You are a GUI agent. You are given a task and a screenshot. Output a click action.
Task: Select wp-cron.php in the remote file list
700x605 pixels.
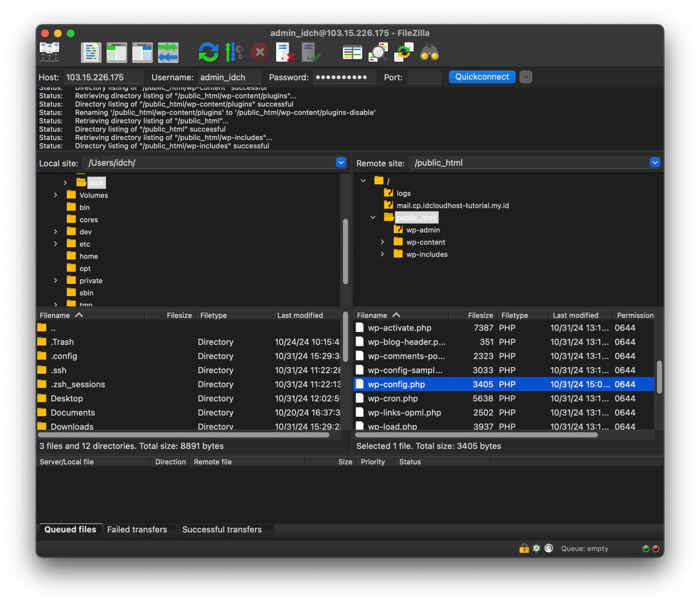[504, 398]
